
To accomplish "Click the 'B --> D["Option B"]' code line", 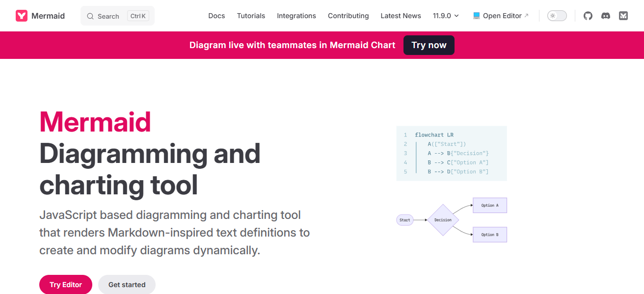I will click(458, 172).
